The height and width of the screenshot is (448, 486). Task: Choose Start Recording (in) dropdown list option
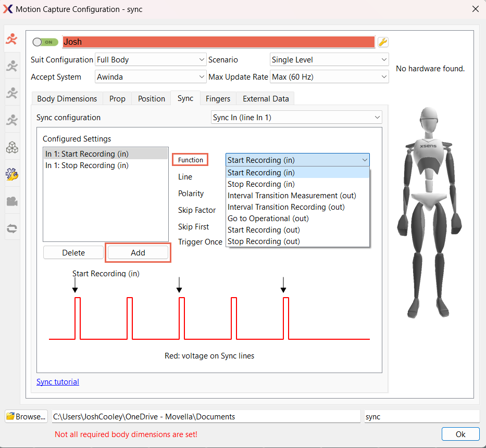tap(297, 172)
